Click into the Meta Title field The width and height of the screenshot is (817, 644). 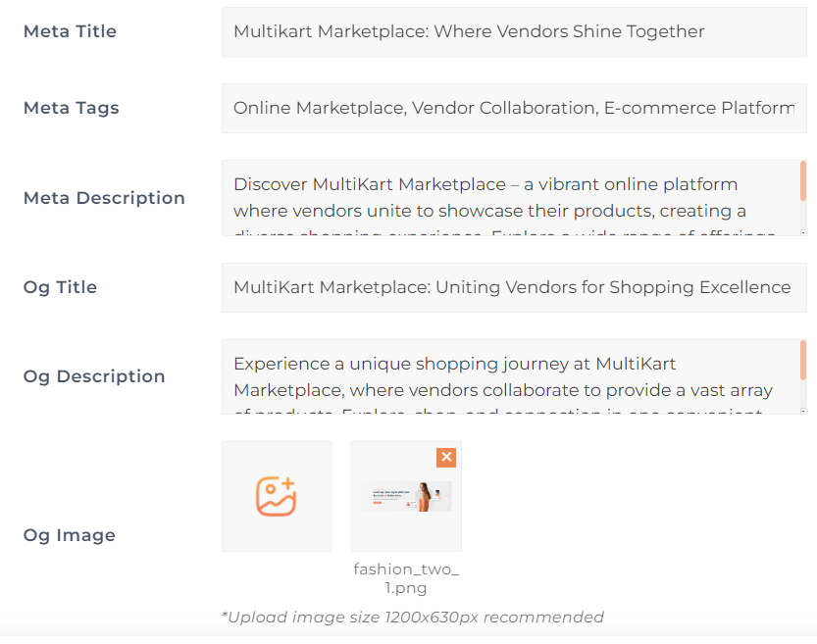[x=514, y=31]
